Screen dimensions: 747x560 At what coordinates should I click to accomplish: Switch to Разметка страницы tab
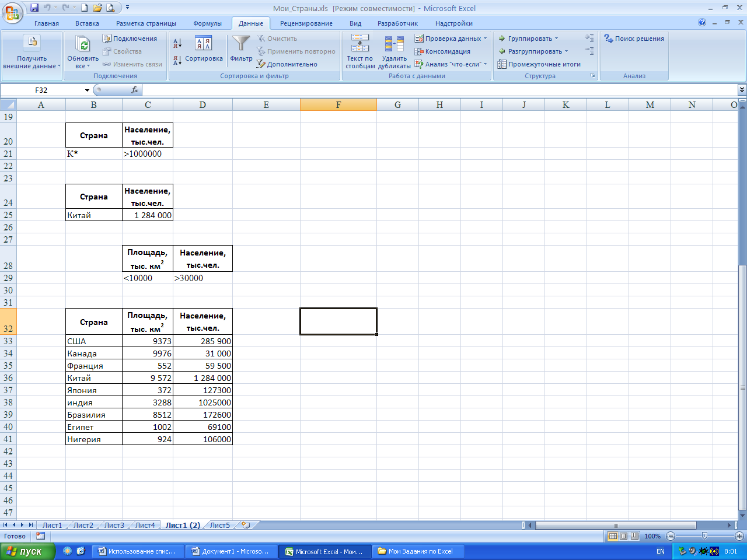pyautogui.click(x=146, y=23)
